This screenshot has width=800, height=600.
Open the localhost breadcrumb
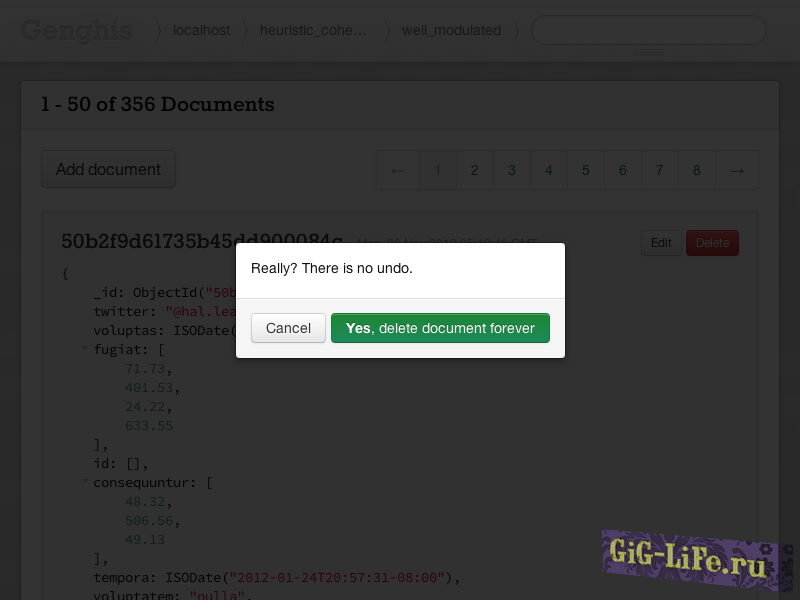[201, 30]
